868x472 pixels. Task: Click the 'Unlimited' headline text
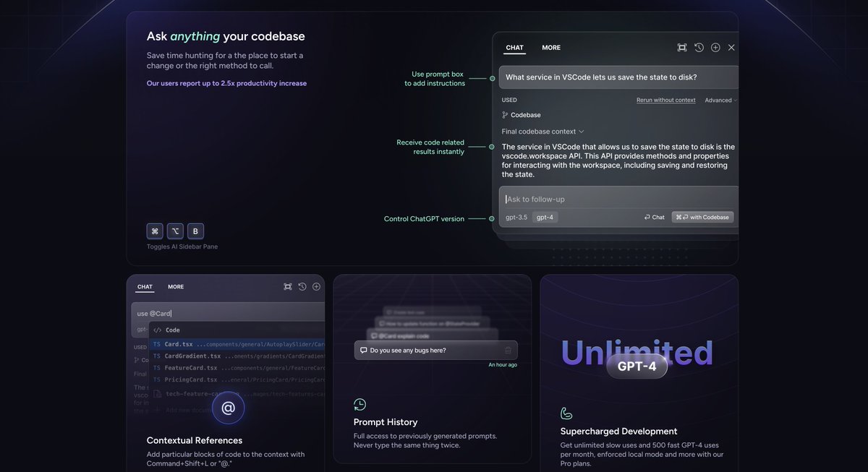(x=637, y=353)
